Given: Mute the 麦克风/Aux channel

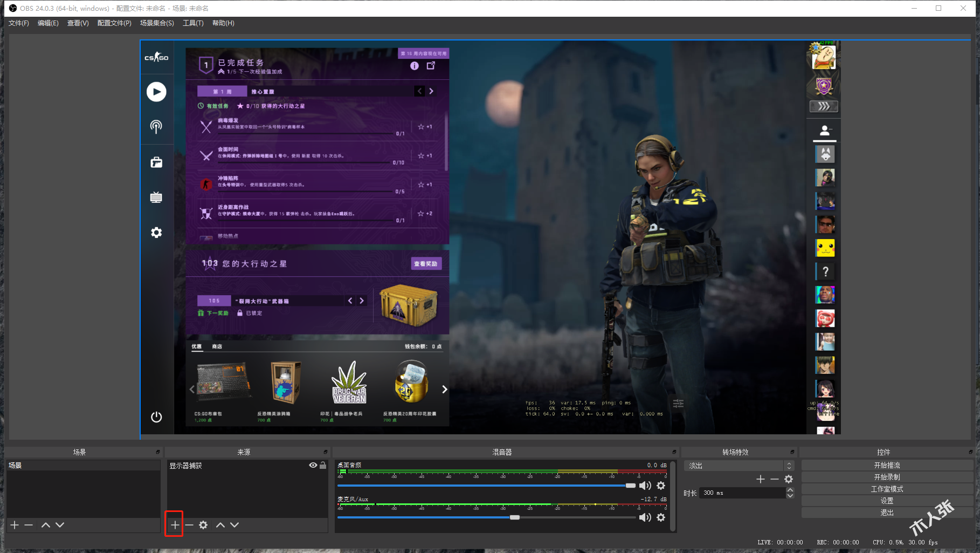Looking at the screenshot, I should pos(645,517).
